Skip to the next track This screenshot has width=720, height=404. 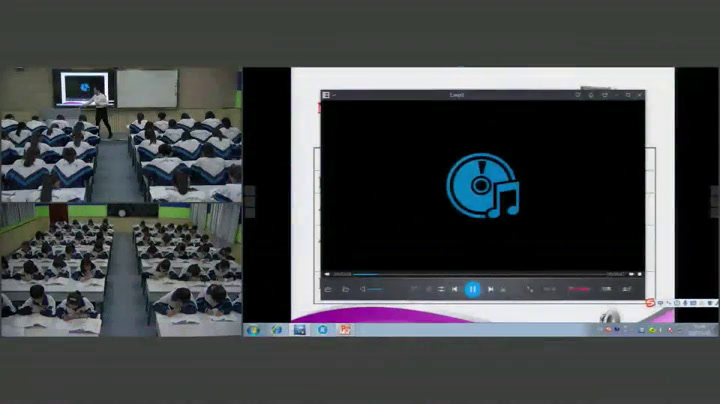pyautogui.click(x=490, y=289)
